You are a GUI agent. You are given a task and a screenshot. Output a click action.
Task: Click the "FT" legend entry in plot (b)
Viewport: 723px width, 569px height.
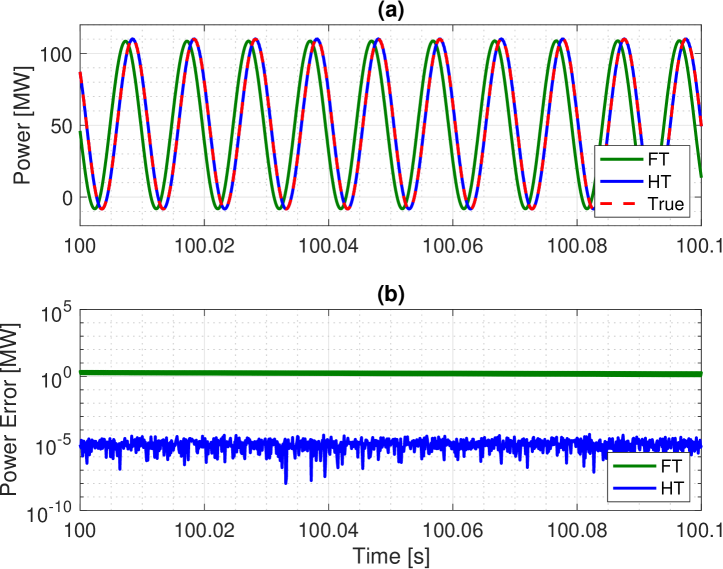point(671,466)
